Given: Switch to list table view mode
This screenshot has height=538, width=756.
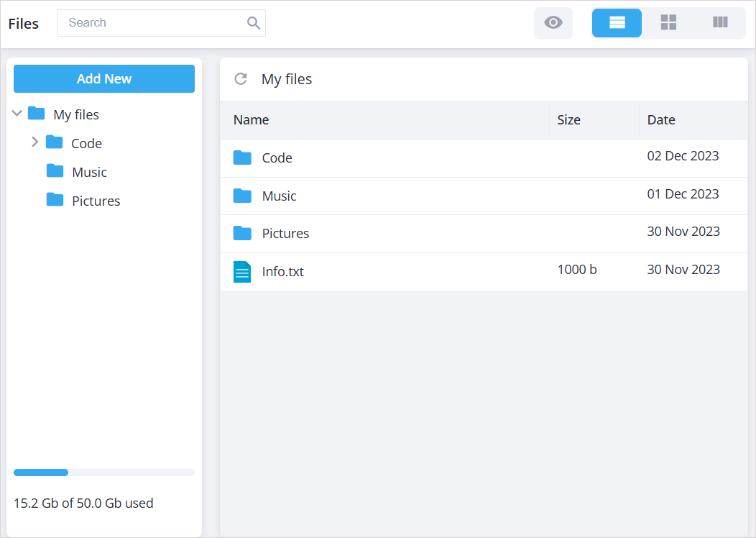Looking at the screenshot, I should coord(617,23).
